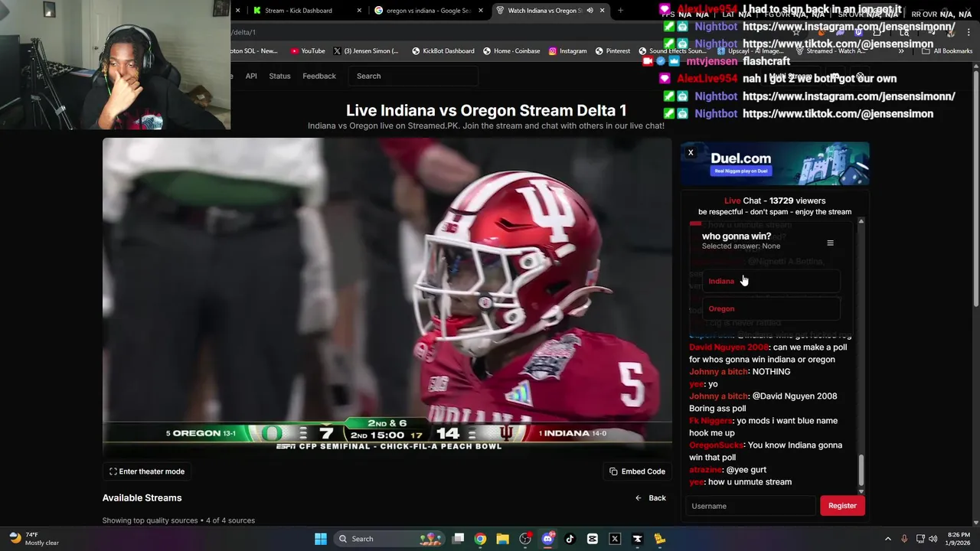
Task: Click chat username David Nguyen 2008
Action: [729, 347]
